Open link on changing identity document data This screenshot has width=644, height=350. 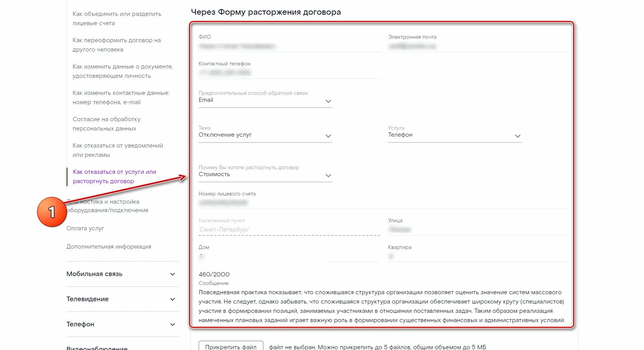(x=122, y=71)
